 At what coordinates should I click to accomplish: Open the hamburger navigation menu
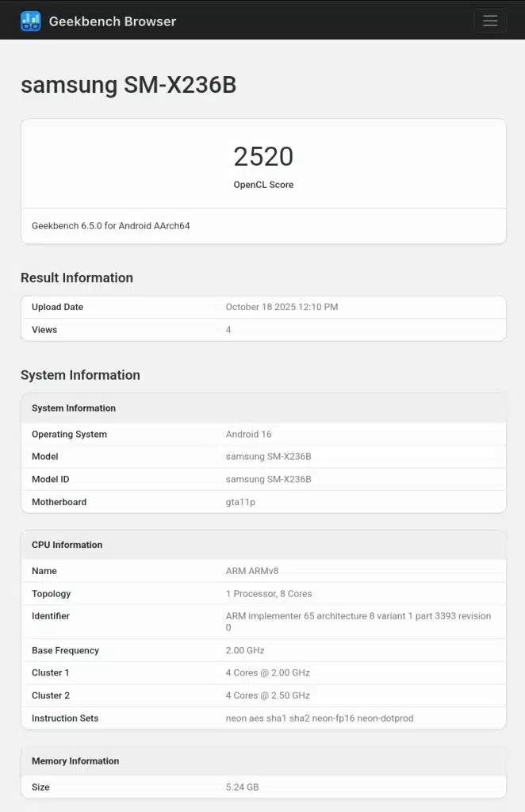(x=489, y=21)
